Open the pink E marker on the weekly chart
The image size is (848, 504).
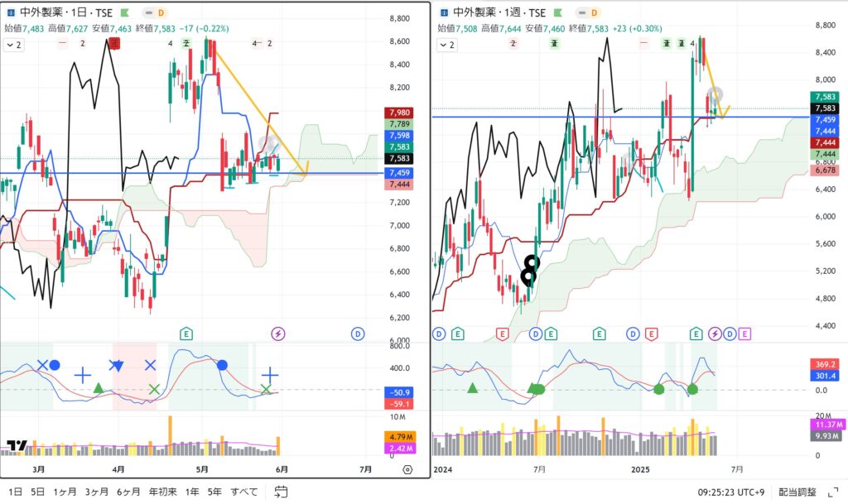(744, 334)
